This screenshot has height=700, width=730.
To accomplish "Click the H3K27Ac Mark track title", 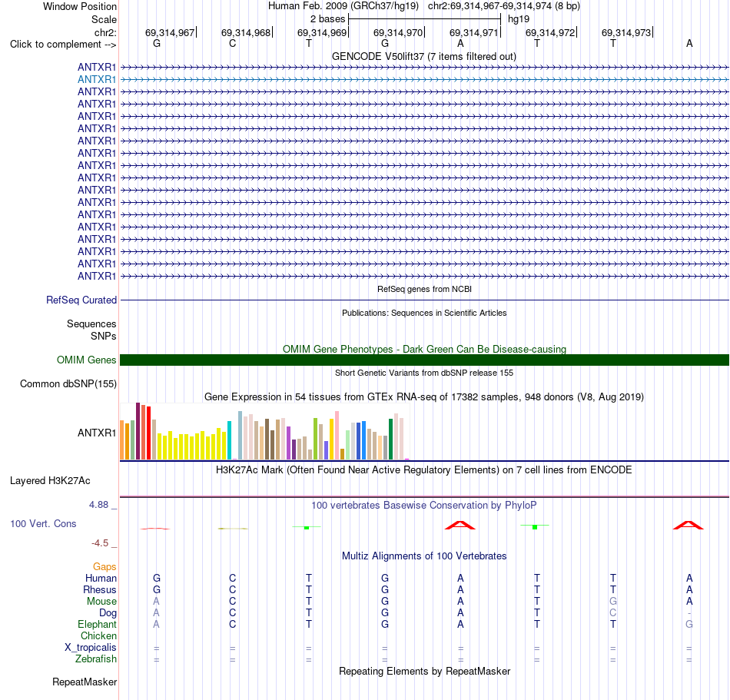I will tap(423, 469).
